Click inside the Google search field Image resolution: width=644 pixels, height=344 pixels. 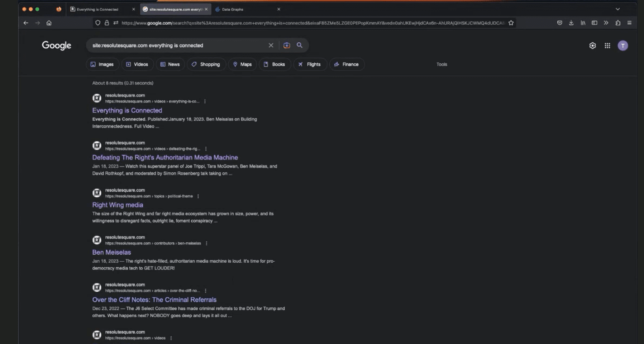[176, 46]
